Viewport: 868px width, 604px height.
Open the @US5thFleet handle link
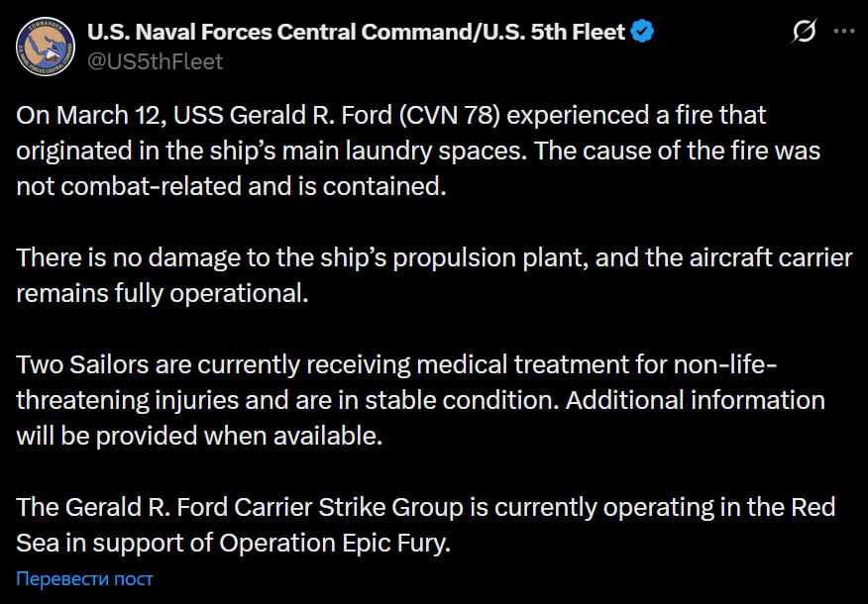click(x=155, y=61)
